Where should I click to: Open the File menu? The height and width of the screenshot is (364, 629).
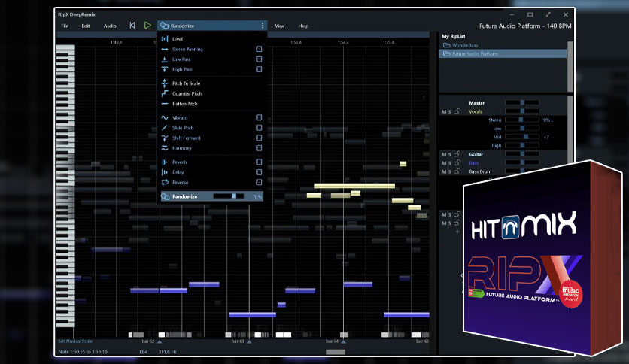[x=65, y=26]
